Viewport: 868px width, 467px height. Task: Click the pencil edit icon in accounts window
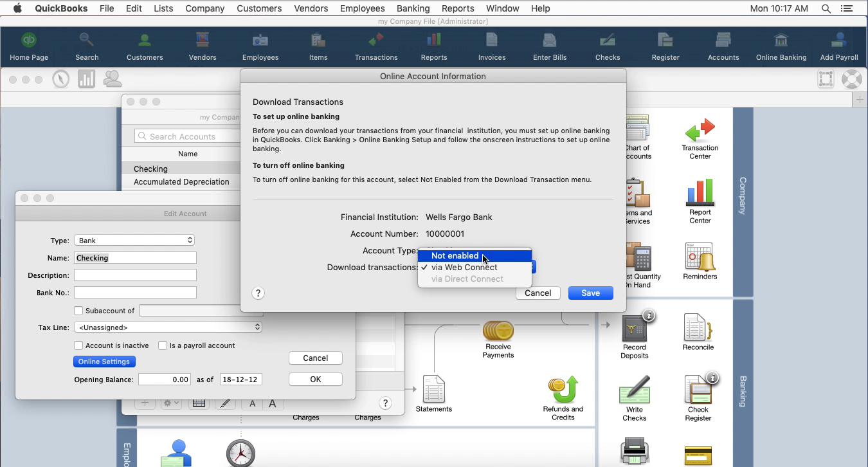point(224,403)
